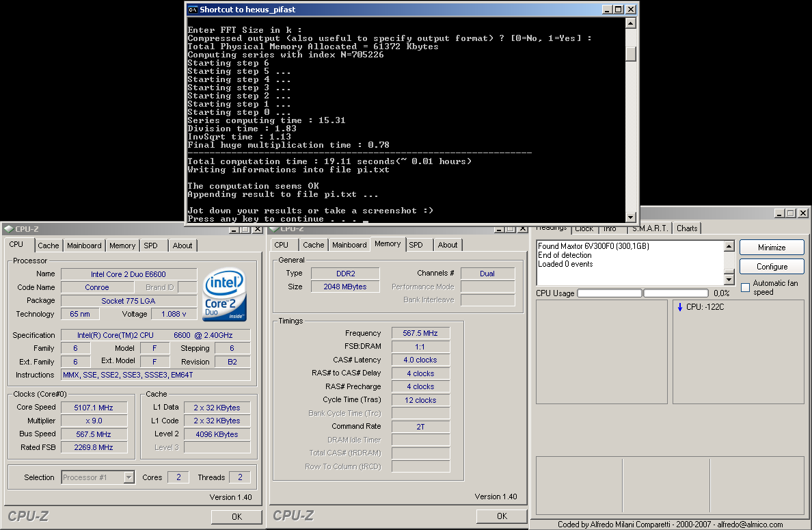
Task: Click OK button in left CPU-Z window
Action: click(236, 516)
